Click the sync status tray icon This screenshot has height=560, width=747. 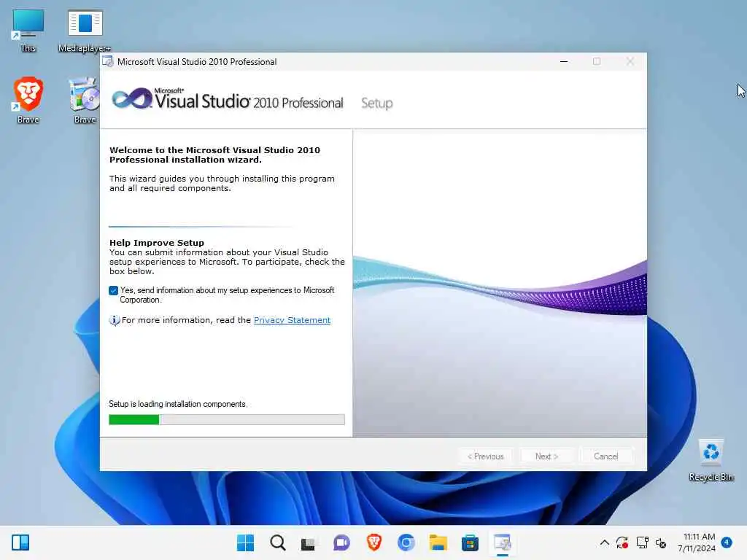(622, 542)
